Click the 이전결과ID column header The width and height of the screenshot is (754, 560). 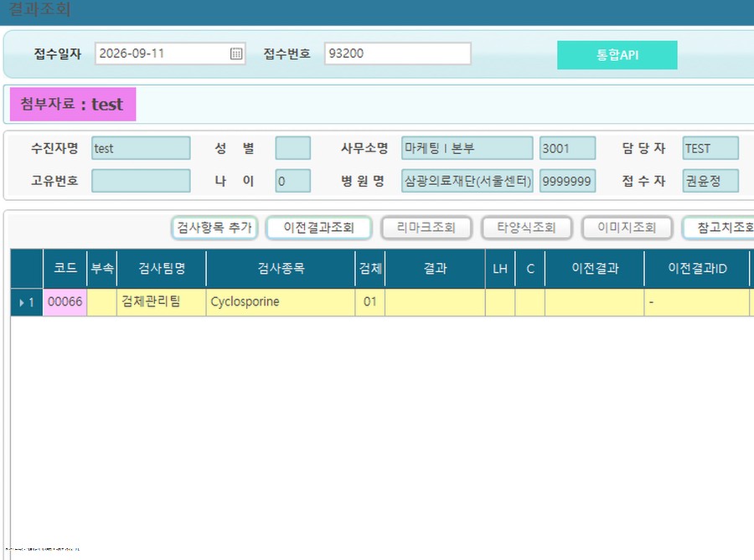pyautogui.click(x=697, y=268)
